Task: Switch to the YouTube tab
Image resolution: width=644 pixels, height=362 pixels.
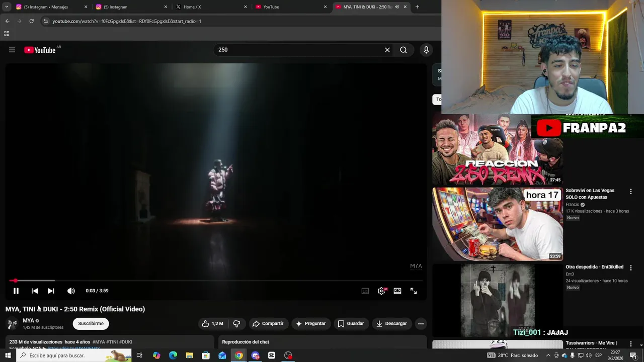Action: click(x=291, y=7)
